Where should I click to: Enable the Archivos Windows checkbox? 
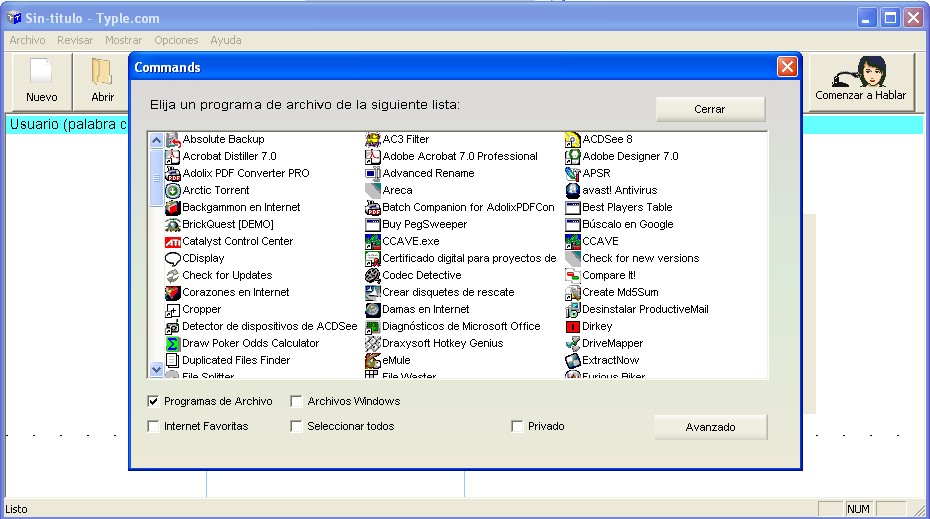(296, 402)
